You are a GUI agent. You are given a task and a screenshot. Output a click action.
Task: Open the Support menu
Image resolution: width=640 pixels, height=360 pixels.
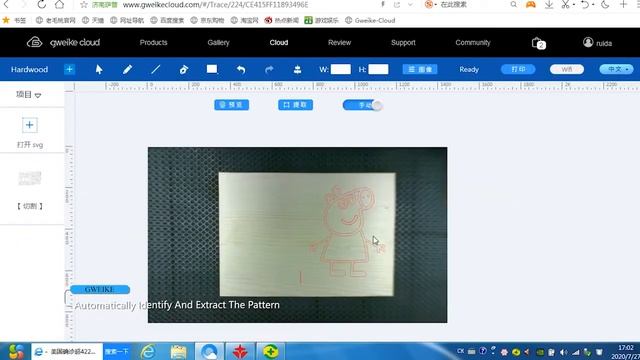[403, 42]
